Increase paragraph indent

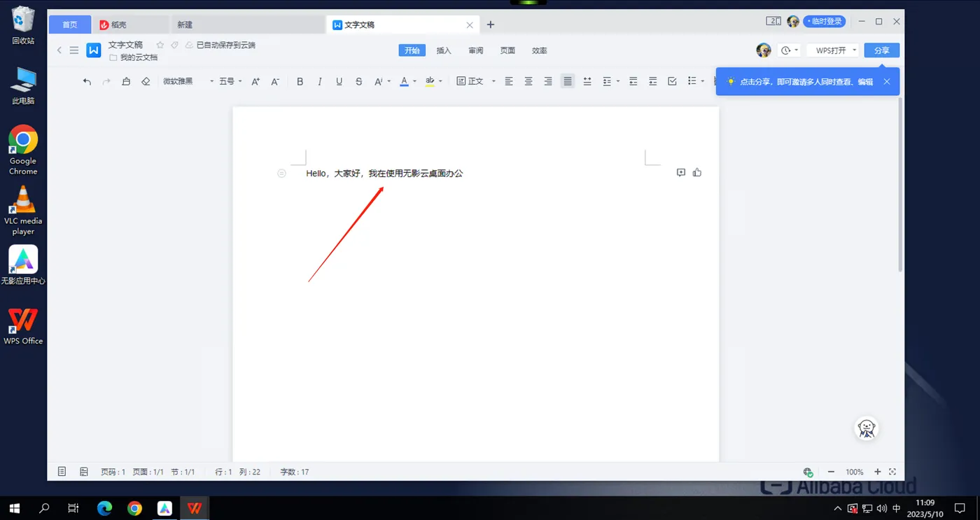[x=652, y=81]
